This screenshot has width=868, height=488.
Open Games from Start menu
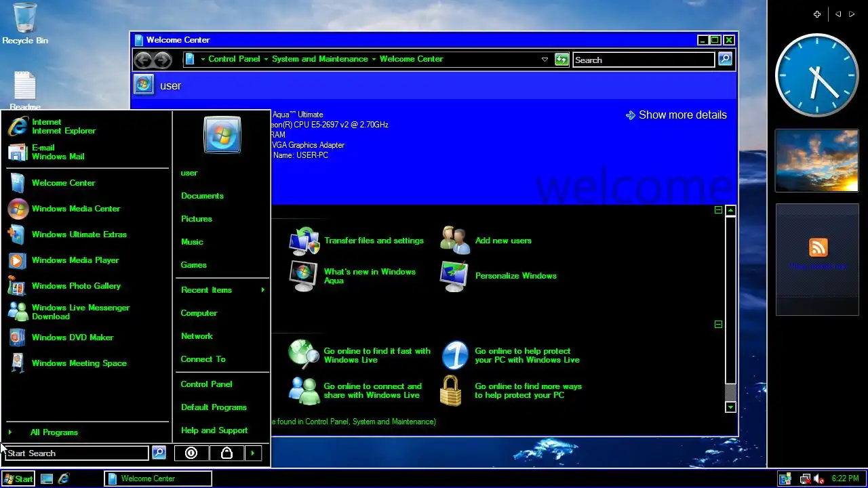point(194,265)
